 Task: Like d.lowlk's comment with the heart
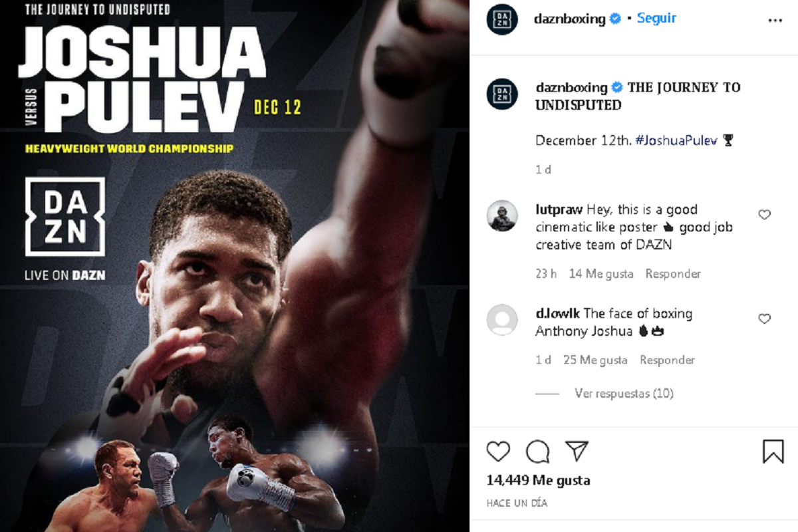coord(764,319)
